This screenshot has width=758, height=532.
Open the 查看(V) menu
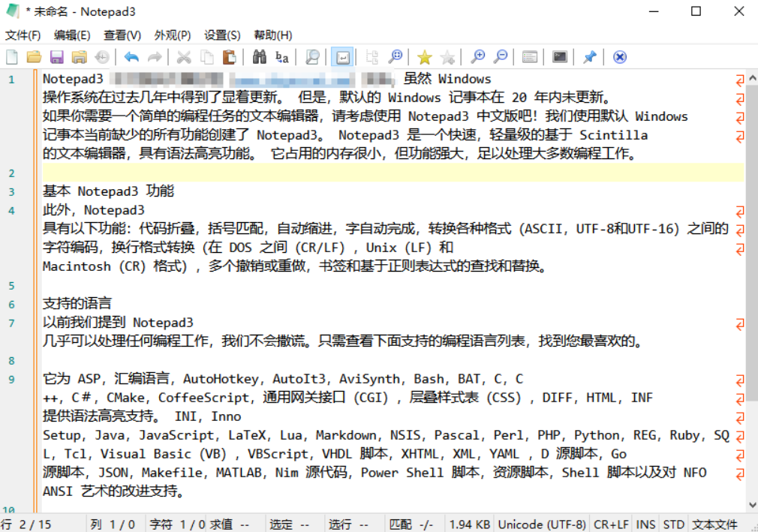(122, 35)
